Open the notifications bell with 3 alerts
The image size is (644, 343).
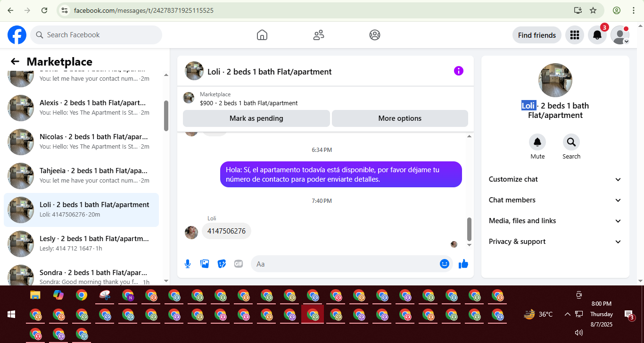click(597, 35)
